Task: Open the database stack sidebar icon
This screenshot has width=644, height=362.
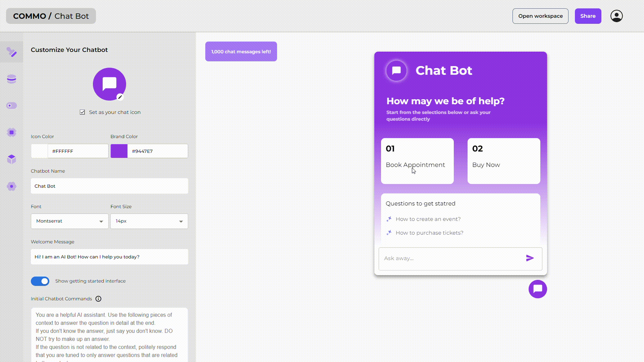Action: pos(12,79)
